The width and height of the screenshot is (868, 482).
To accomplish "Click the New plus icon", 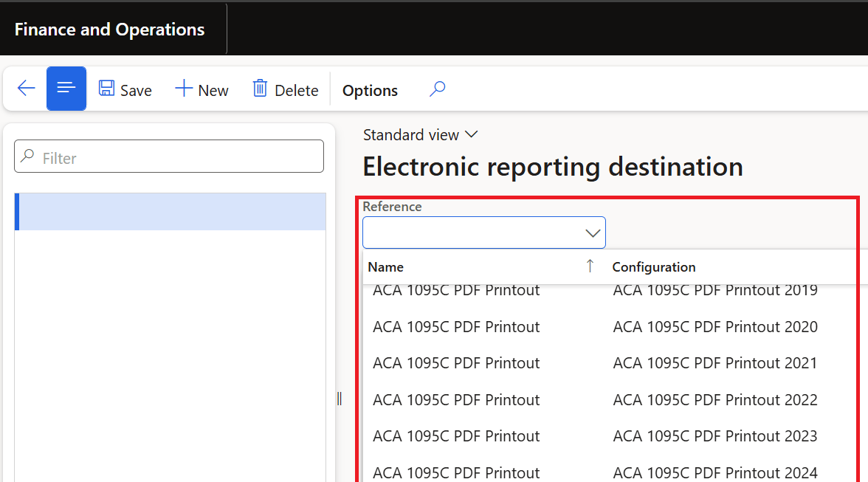I will (184, 89).
